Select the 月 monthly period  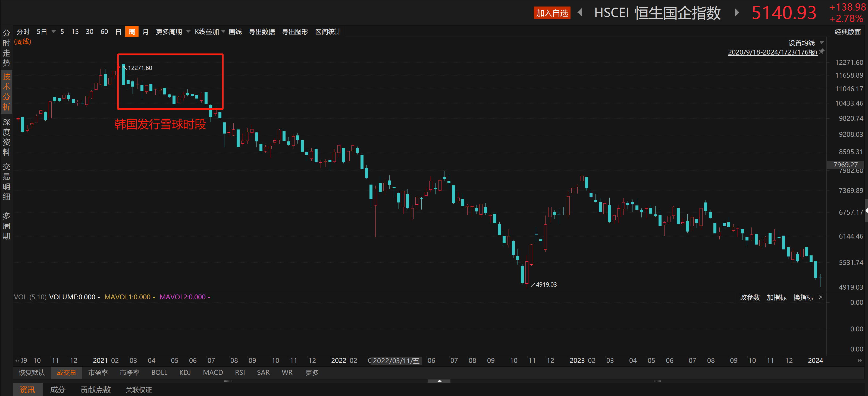click(x=145, y=32)
